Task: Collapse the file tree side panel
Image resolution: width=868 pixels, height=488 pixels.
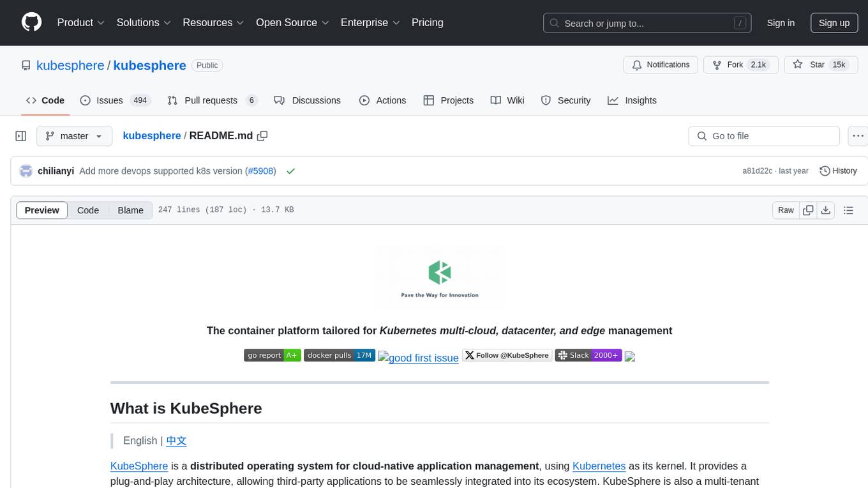Action: [x=21, y=136]
